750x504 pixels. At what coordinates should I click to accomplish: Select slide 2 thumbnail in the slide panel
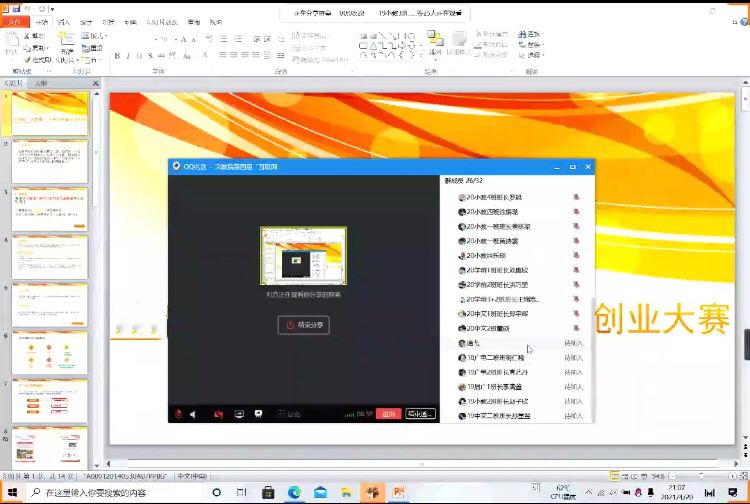pos(49,161)
